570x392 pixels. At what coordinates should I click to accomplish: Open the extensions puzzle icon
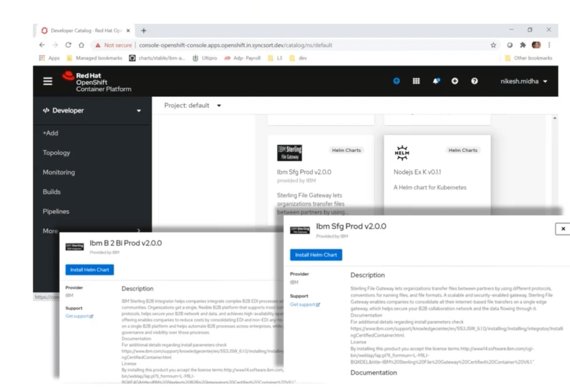point(523,45)
